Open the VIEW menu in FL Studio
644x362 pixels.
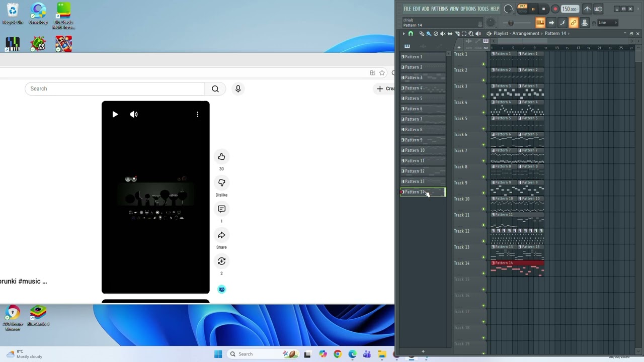[x=454, y=9]
